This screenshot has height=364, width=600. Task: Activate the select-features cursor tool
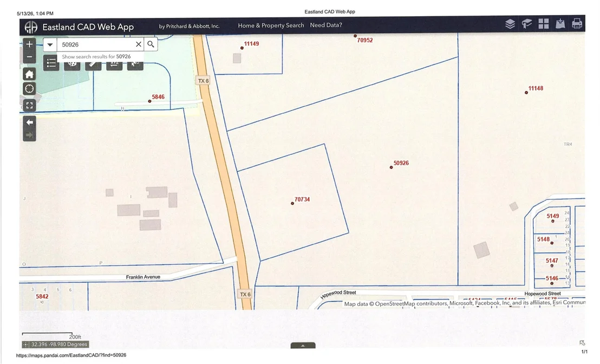(x=135, y=64)
